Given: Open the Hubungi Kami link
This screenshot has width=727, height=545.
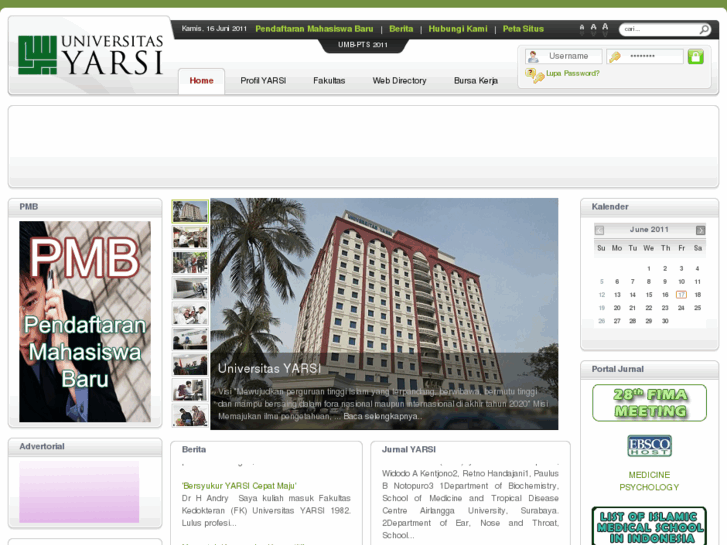Looking at the screenshot, I should [458, 29].
